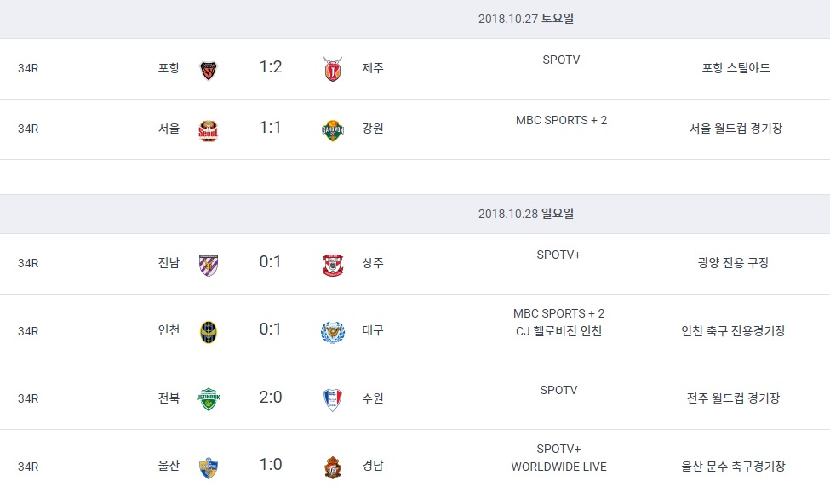The height and width of the screenshot is (504, 830).
Task: Click the Pohang Steelers team logo
Action: pyautogui.click(x=209, y=69)
